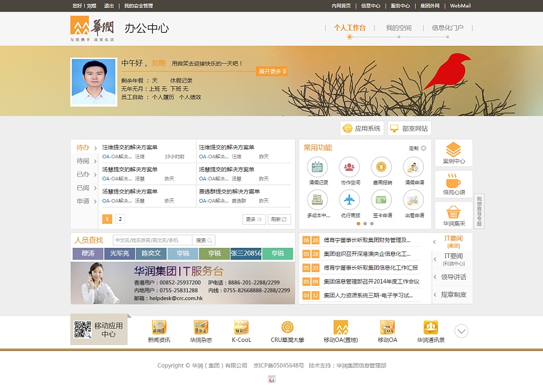Screen dimensions: 543x392
Task: Click the 案例中心 stacked-layers icon
Action: click(453, 148)
